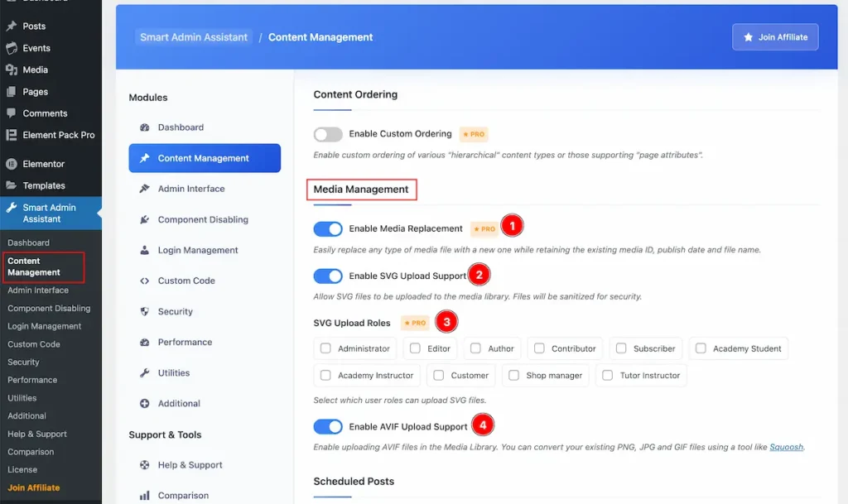Click the Smart Admin Assistant breadcrumb
848x504 pixels.
click(194, 37)
